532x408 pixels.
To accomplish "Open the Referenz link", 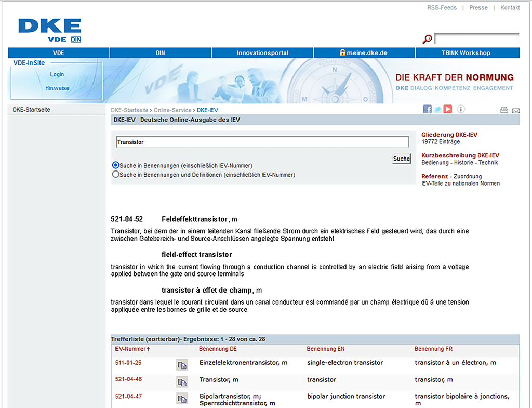I will [435, 176].
